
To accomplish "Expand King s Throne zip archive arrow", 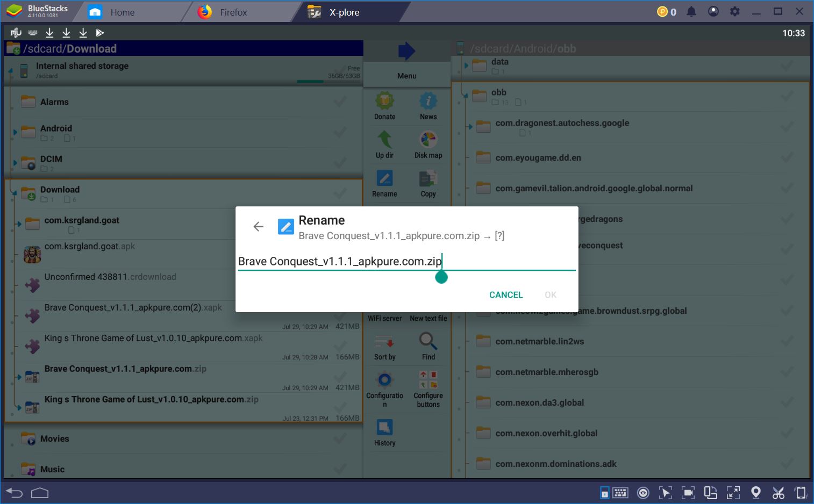I will [19, 408].
